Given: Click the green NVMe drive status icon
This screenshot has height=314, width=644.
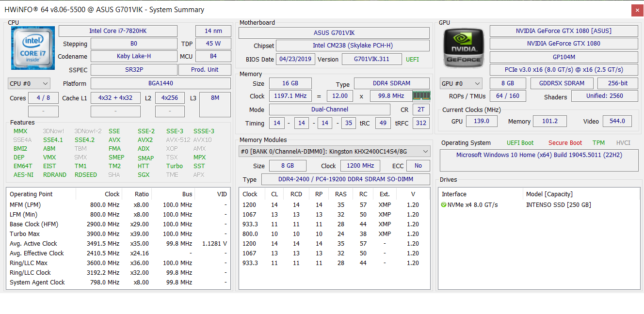Looking at the screenshot, I should pos(444,205).
